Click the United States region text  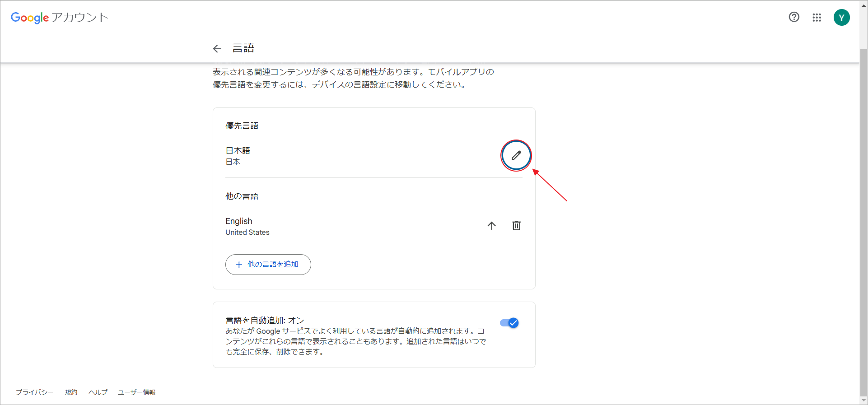247,233
